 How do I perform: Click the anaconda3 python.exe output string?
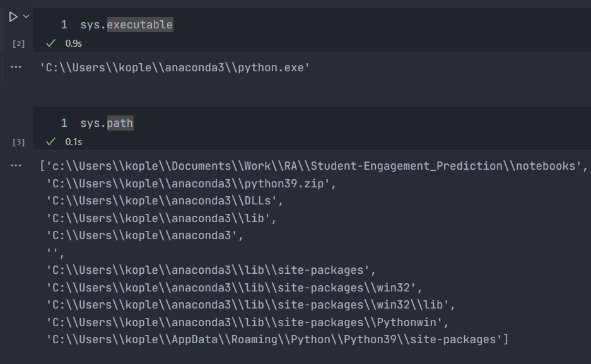coord(175,68)
